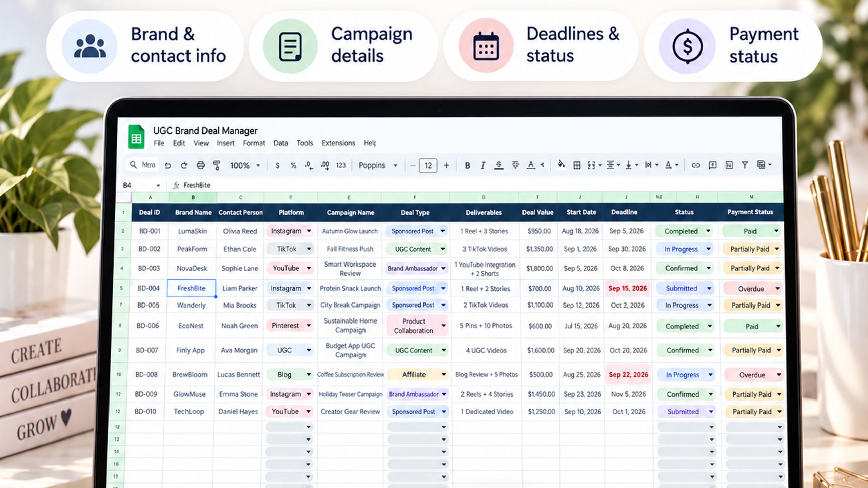
Task: Select the paint format roller icon
Action: [217, 165]
